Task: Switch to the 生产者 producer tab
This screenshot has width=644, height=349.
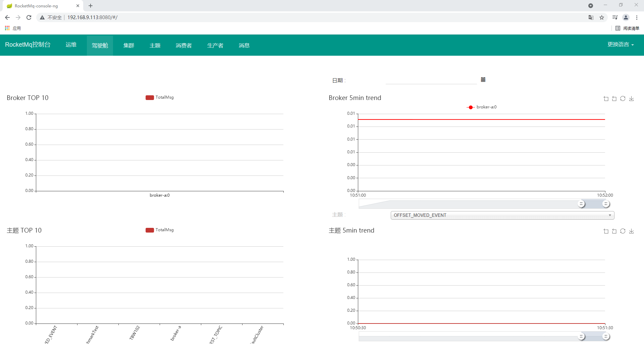Action: (215, 45)
